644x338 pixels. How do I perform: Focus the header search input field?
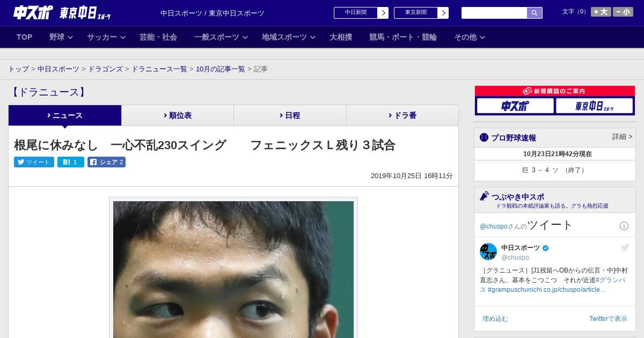coord(494,13)
